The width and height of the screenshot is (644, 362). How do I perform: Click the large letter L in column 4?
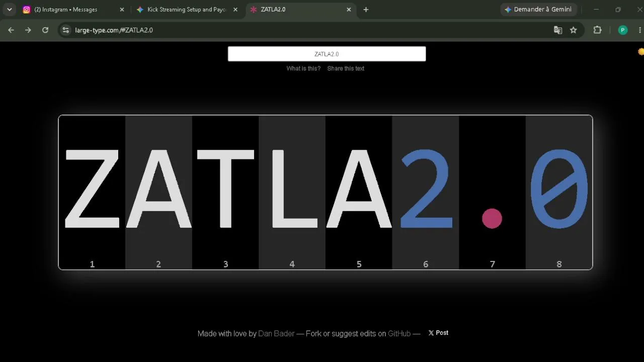point(294,189)
